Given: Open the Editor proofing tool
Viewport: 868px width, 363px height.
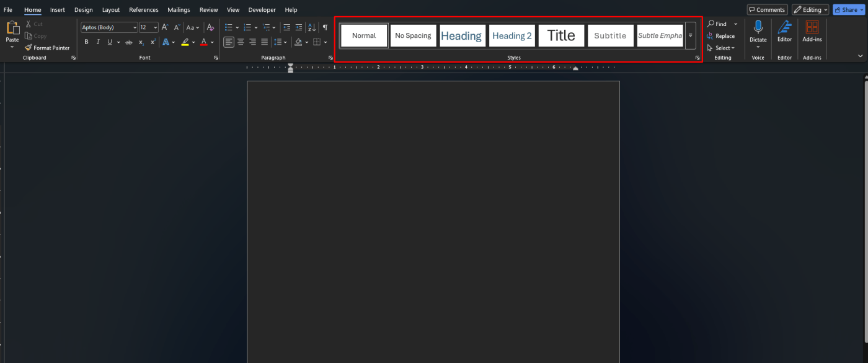Looking at the screenshot, I should (784, 31).
